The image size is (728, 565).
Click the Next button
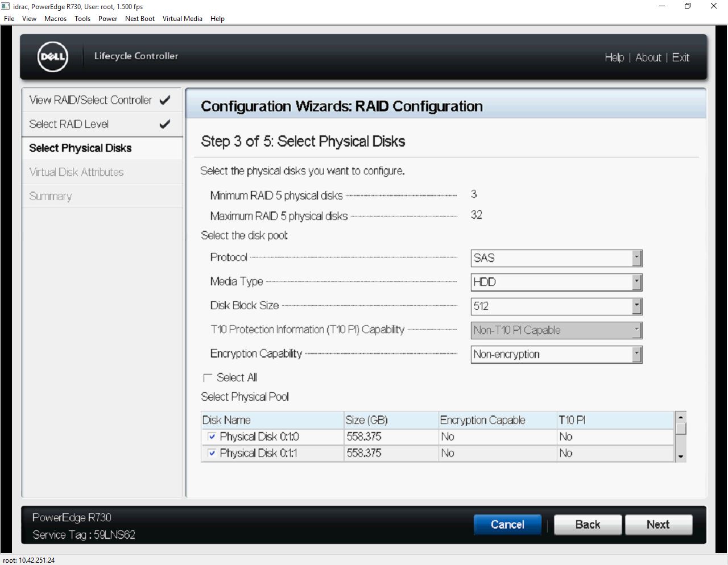pos(658,525)
